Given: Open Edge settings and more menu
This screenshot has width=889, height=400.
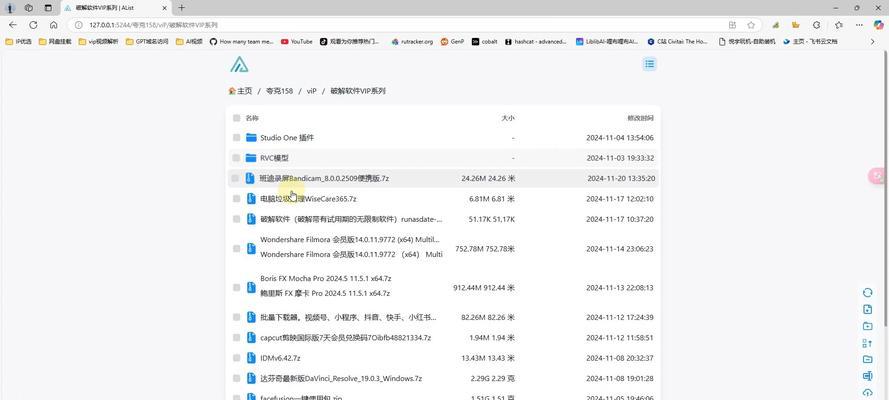Looking at the screenshot, I should (859, 25).
